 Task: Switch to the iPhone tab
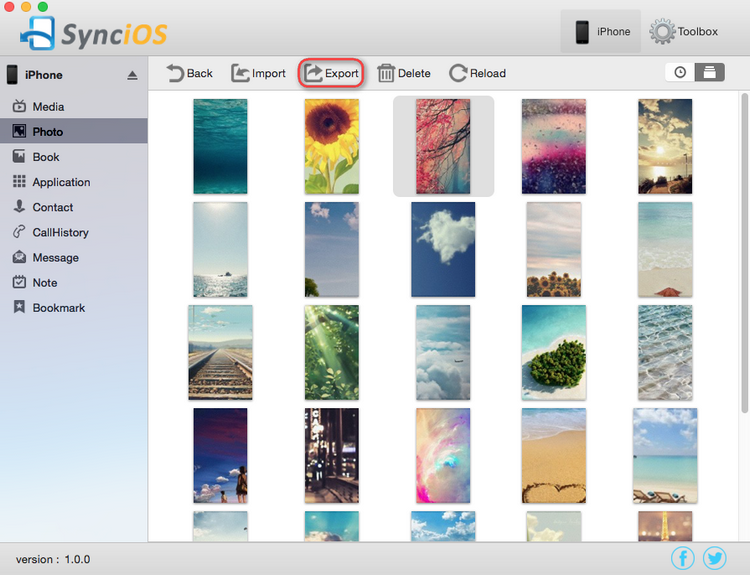click(x=601, y=32)
